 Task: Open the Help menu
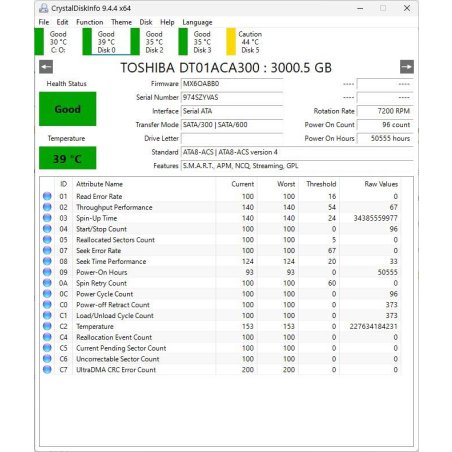167,22
